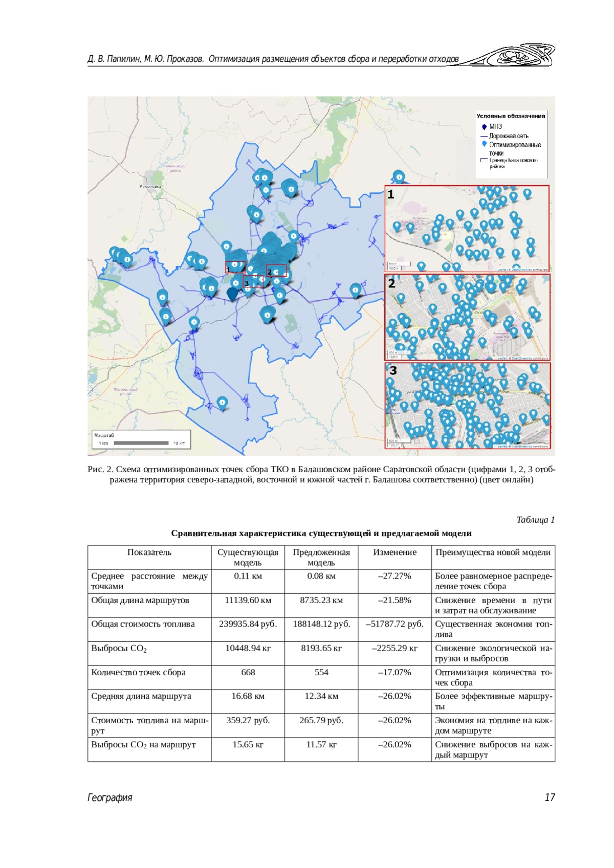Click the easternmost marker inside the blue district
Screen dimensions: 614x868
point(355,291)
